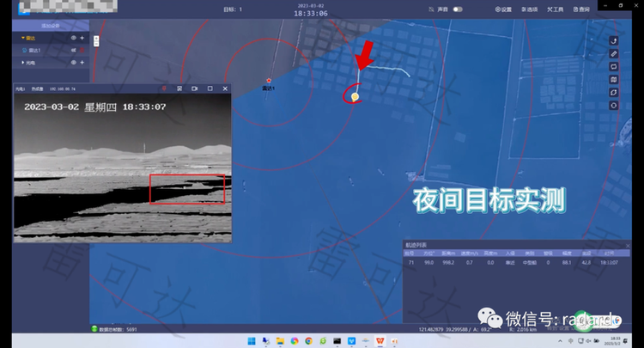Click the value 88.1 in track list
Image resolution: width=644 pixels, height=348 pixels.
[567, 263]
